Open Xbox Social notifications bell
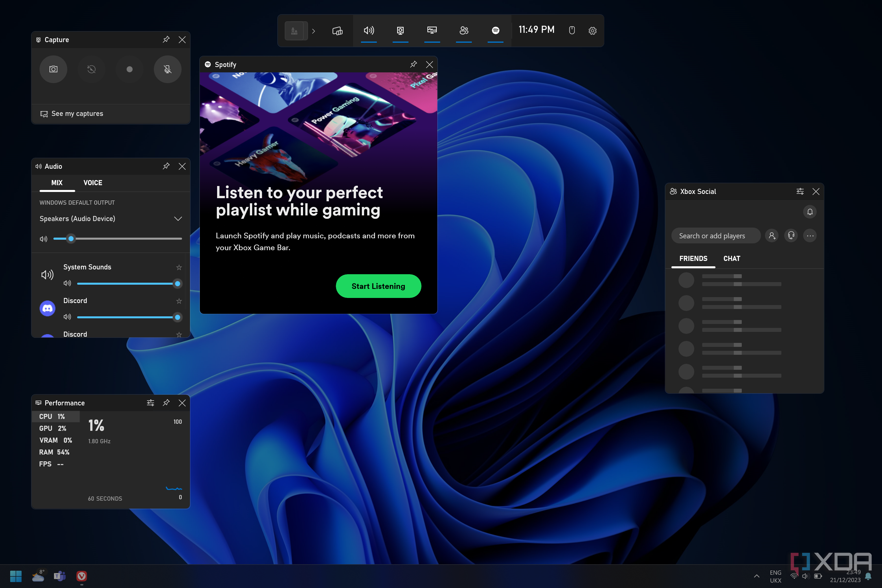 [x=810, y=212]
